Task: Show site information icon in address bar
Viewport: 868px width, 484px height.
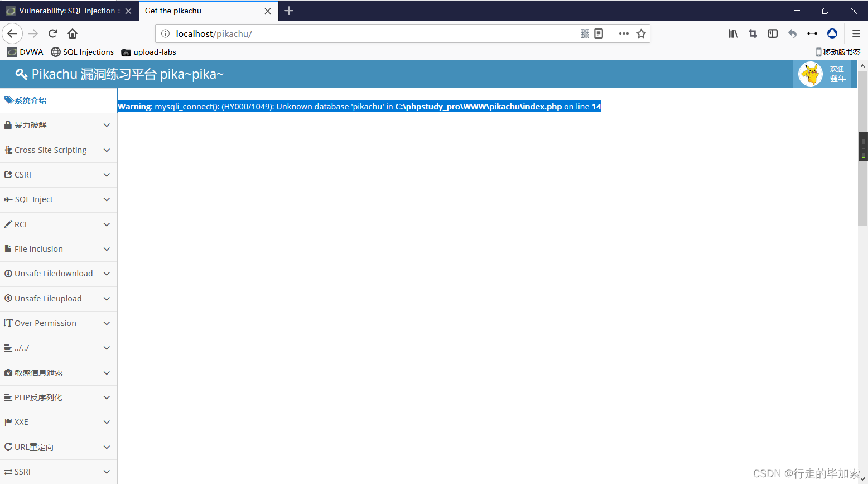Action: 165,33
